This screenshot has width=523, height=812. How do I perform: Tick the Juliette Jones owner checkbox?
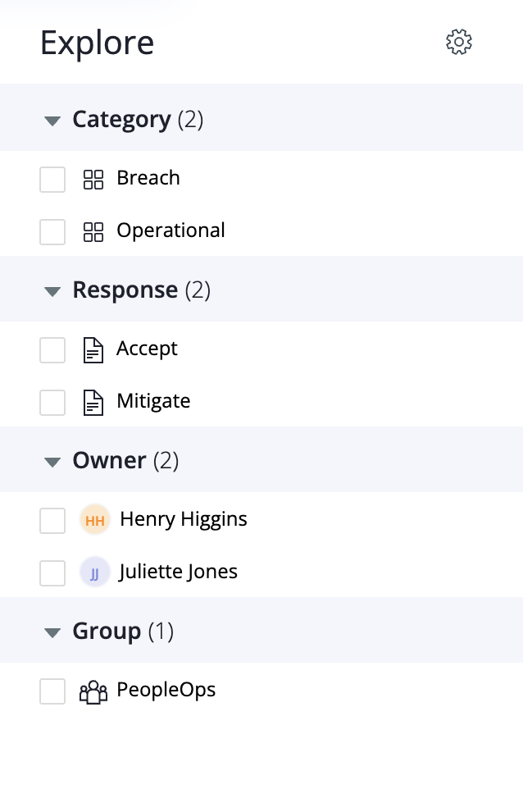52,573
